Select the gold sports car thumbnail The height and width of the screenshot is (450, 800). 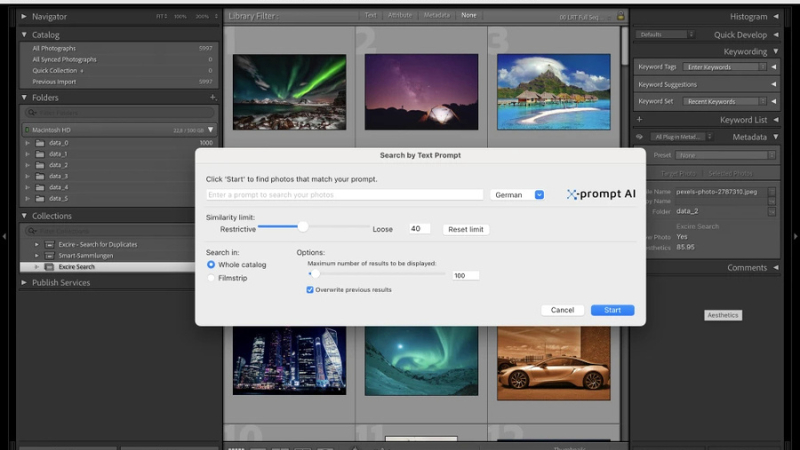[x=554, y=363]
